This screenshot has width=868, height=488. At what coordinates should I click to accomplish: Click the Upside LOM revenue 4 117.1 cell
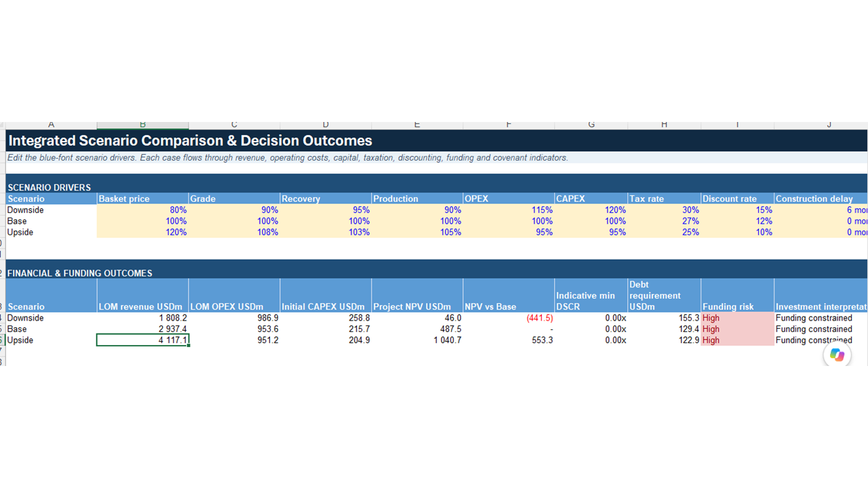(142, 340)
